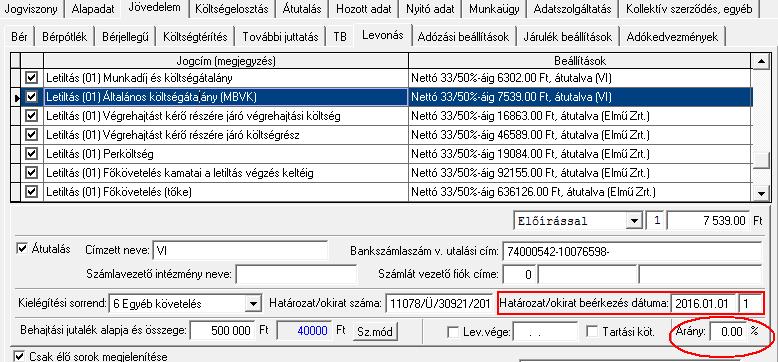Toggle the Átutalás checkbox
The width and height of the screenshot is (778, 362).
click(x=22, y=248)
